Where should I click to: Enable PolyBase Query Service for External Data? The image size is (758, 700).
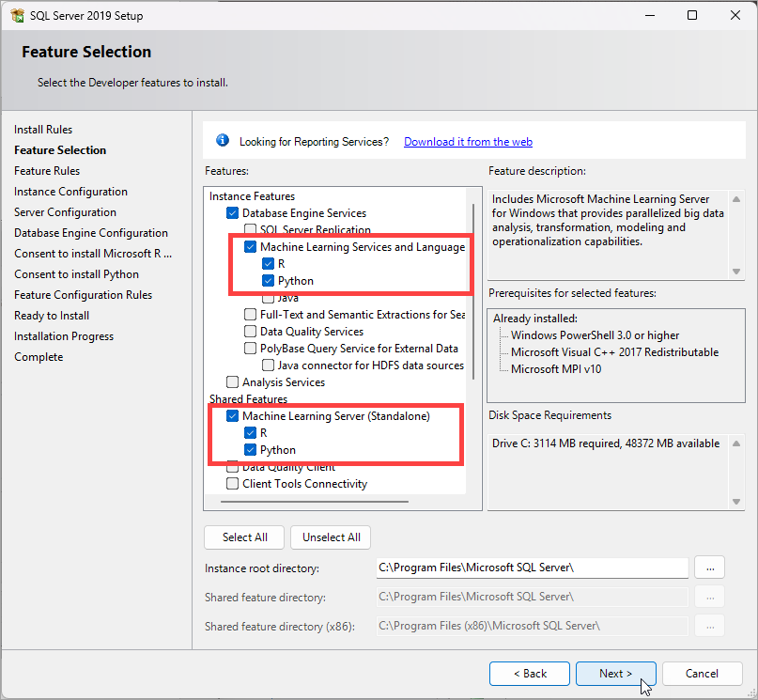251,349
